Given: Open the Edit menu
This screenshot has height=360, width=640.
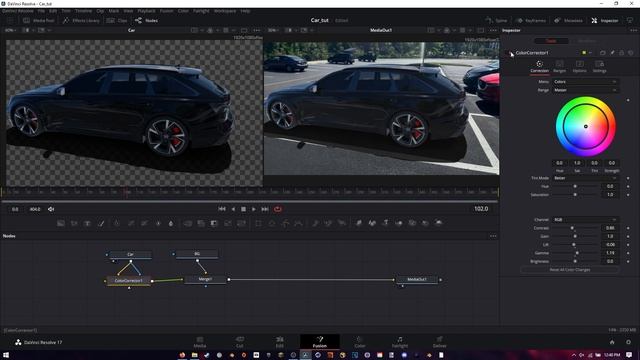Looking at the screenshot, I should pyautogui.click(x=53, y=11).
